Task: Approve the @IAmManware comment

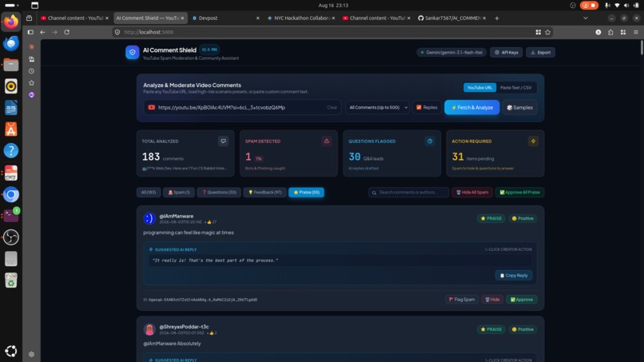Action: point(521,300)
